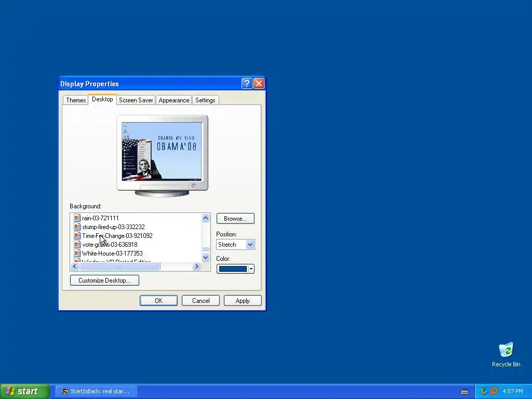Open the on-screen keyboard taskbar icon
Viewport: 532px width, 399px height.
[464, 392]
